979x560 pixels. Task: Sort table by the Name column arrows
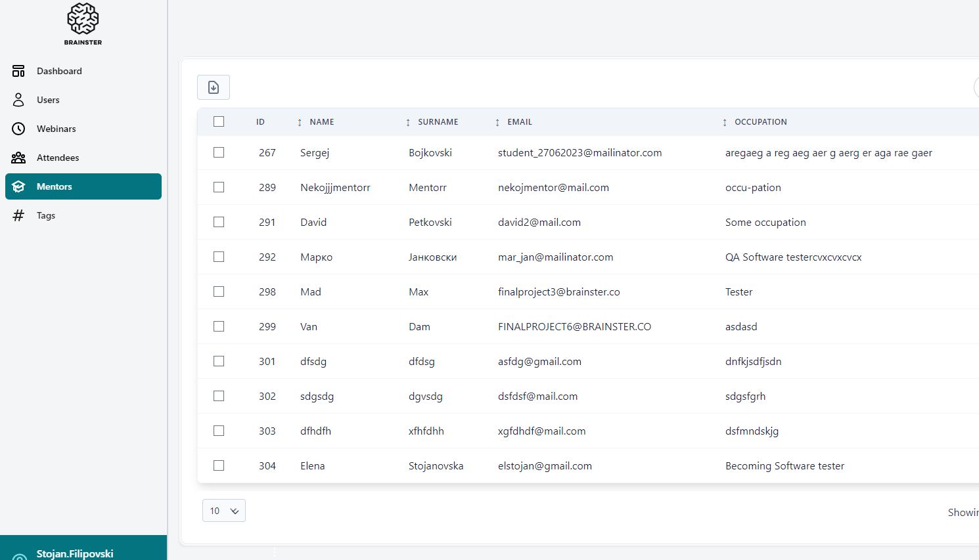(x=300, y=122)
